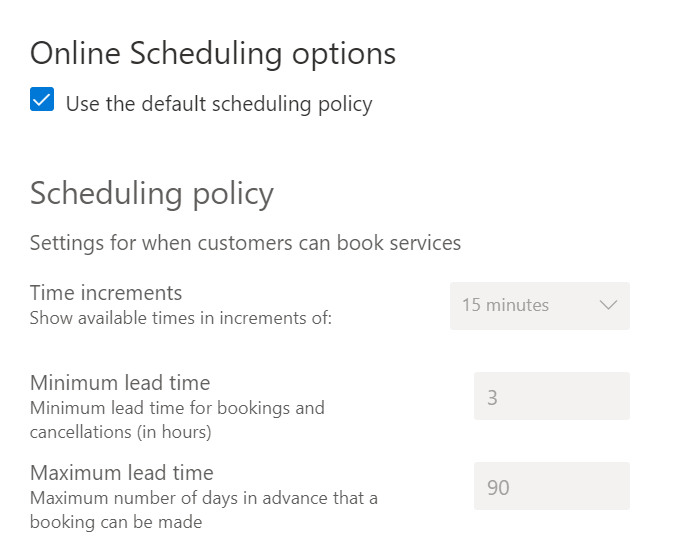
Task: Click the 'Online Scheduling options' heading
Action: pos(213,53)
